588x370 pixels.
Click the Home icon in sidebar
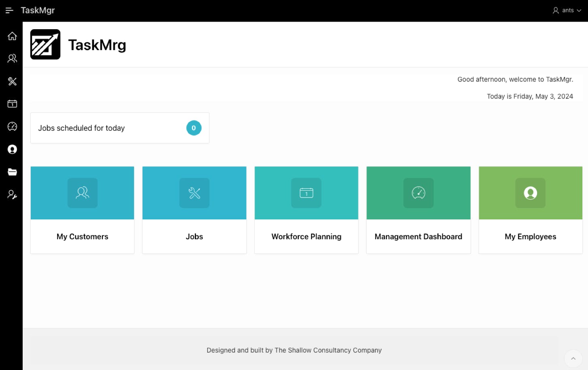[12, 36]
